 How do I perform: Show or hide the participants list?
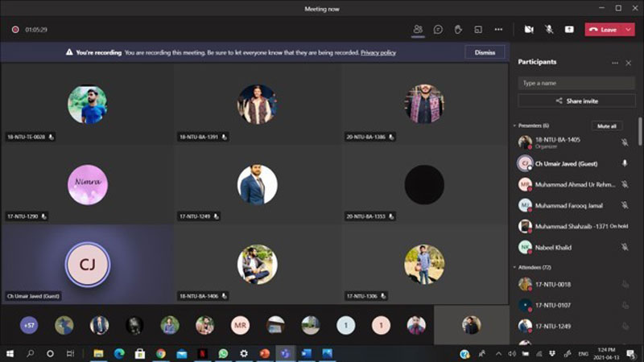click(x=418, y=29)
